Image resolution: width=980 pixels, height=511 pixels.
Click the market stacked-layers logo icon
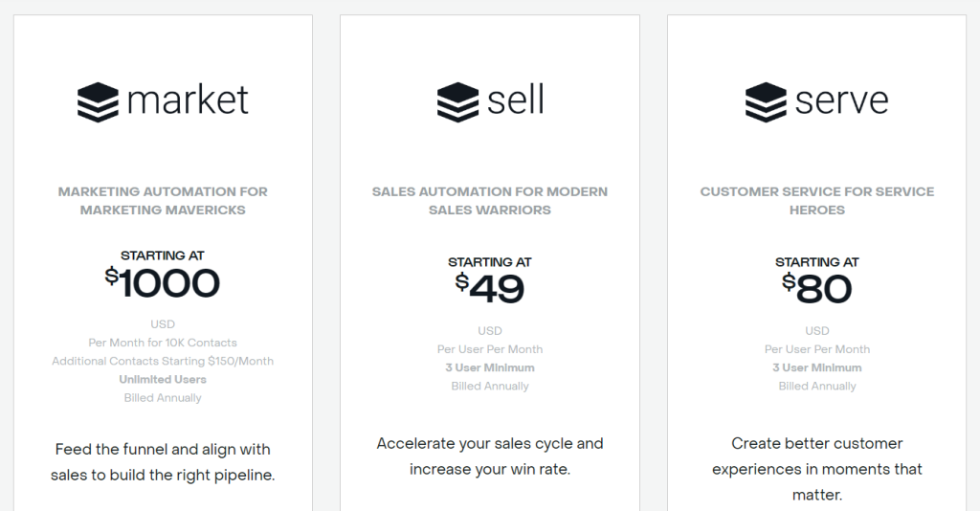point(98,101)
